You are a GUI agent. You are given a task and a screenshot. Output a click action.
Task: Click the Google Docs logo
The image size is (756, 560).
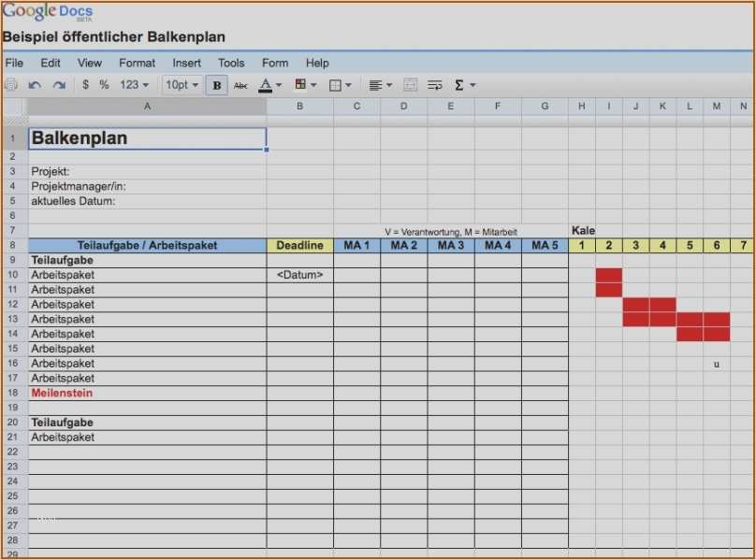point(49,11)
